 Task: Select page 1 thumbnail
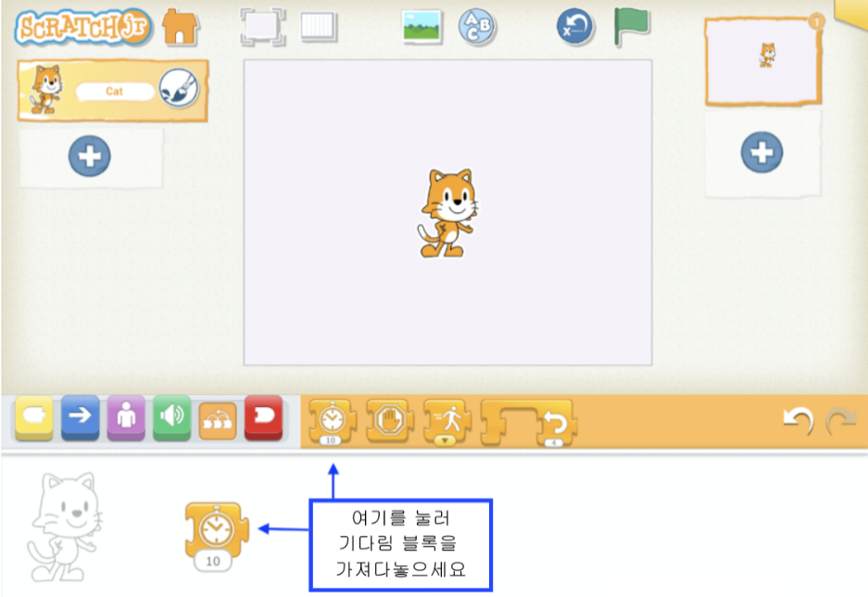[x=762, y=61]
